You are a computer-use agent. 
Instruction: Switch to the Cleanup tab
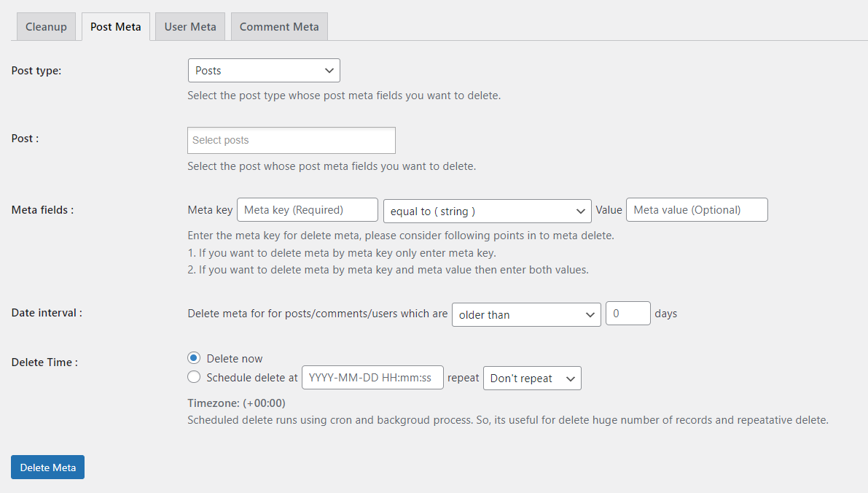click(46, 27)
